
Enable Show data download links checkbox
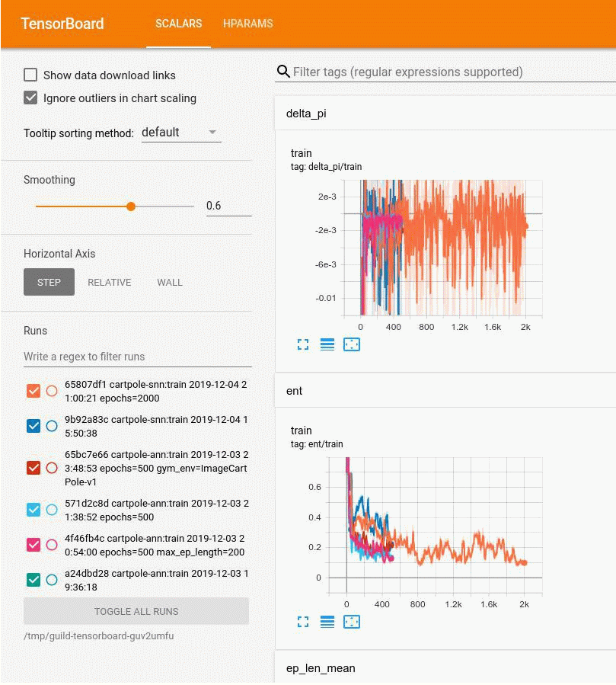point(31,75)
